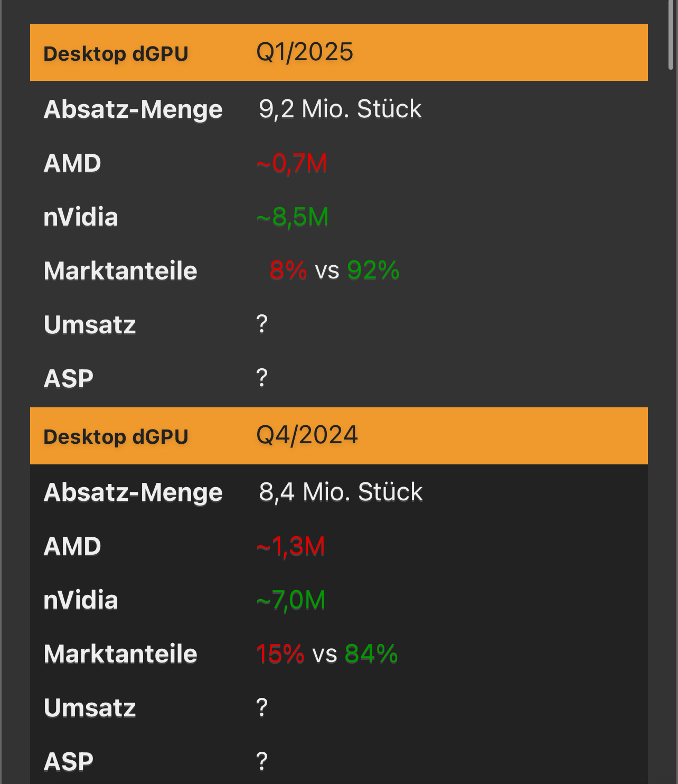
Task: Click the Umsatz question mark under Q4/2024
Action: (x=262, y=707)
